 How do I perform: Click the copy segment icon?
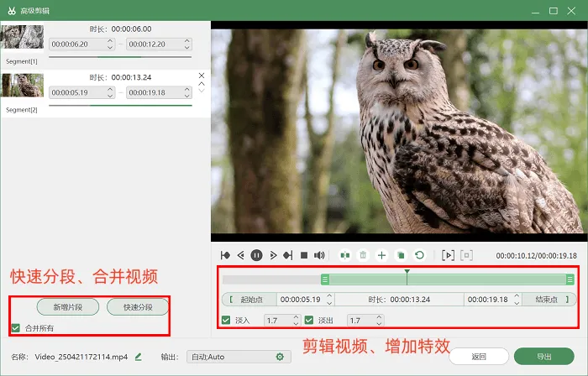[401, 255]
